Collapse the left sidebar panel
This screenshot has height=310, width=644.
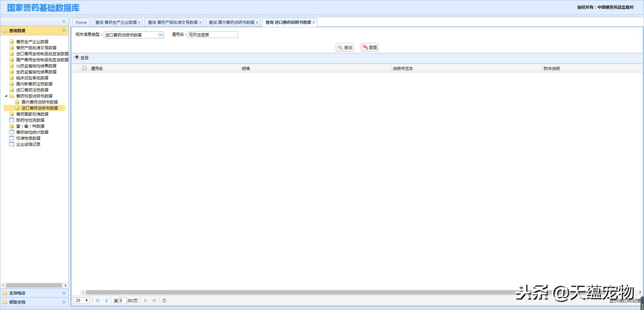[x=64, y=21]
